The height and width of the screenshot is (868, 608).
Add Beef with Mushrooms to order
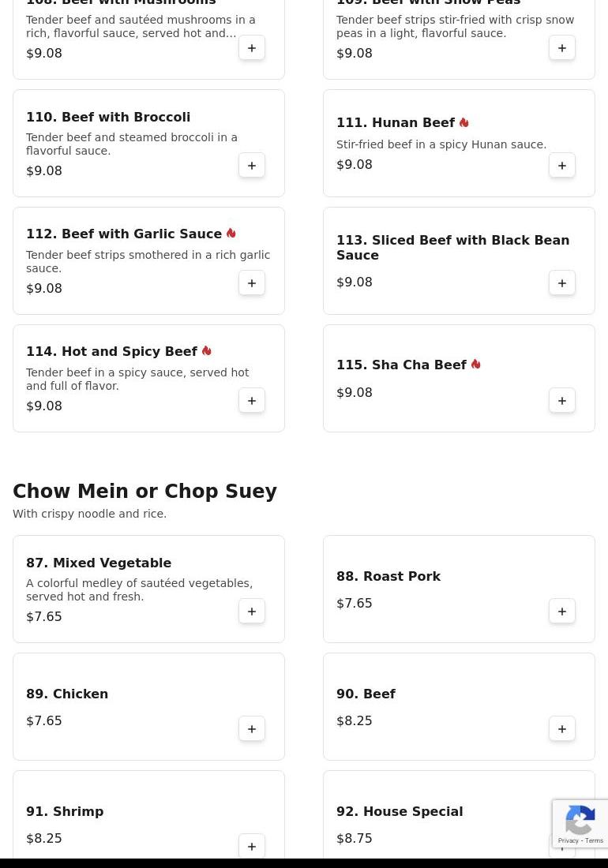point(252,47)
